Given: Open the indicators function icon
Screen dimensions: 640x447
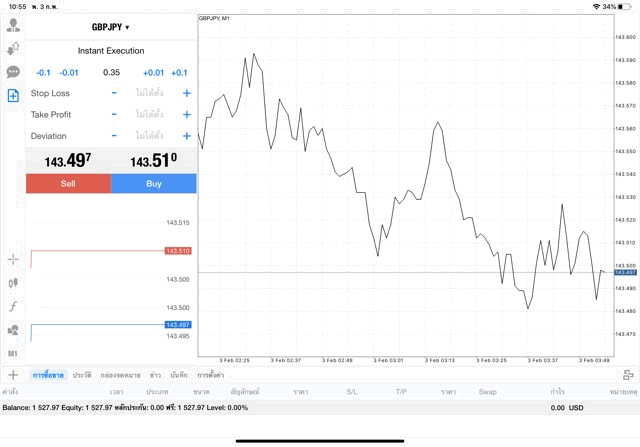Looking at the screenshot, I should point(13,306).
